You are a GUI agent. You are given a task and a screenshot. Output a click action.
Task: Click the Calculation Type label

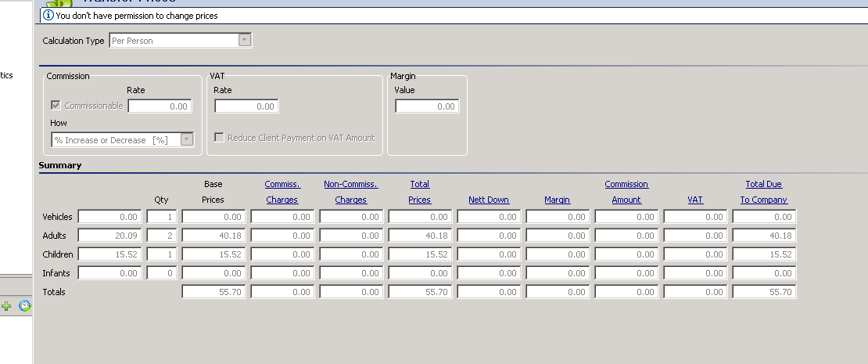[73, 41]
